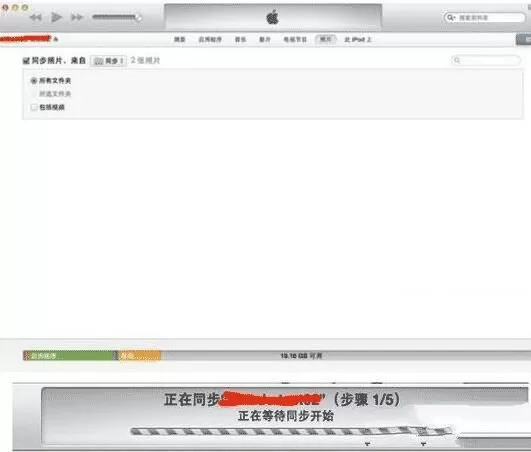Click the 步骤 1/5 step indicator text
This screenshot has width=531, height=452.
click(x=367, y=400)
